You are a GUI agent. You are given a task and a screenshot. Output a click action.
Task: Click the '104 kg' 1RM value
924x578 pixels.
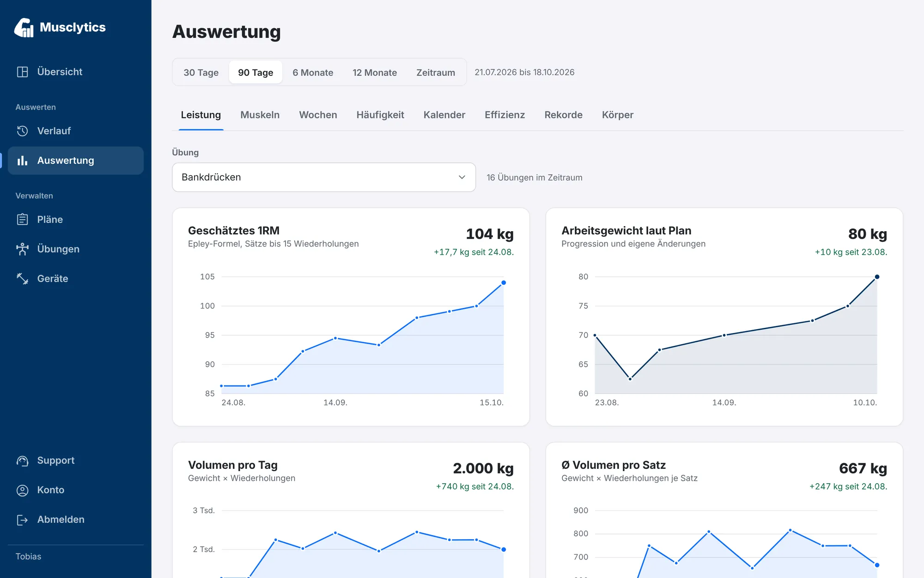point(490,234)
